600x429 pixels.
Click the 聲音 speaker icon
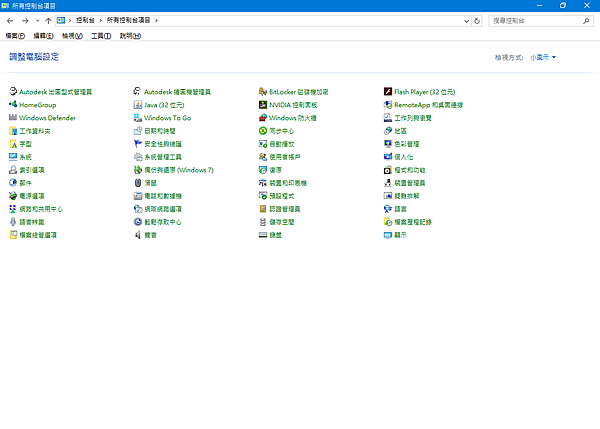(138, 235)
